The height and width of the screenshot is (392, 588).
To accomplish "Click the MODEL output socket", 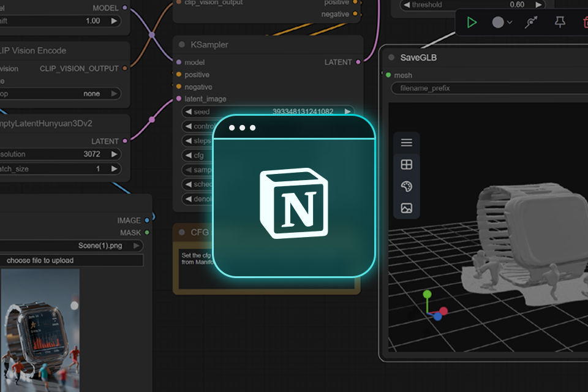I will tap(125, 7).
